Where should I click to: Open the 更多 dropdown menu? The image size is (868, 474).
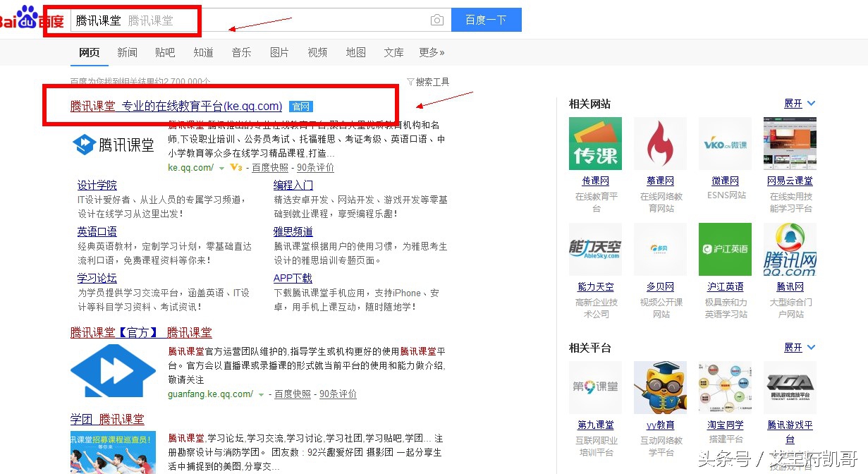(430, 51)
